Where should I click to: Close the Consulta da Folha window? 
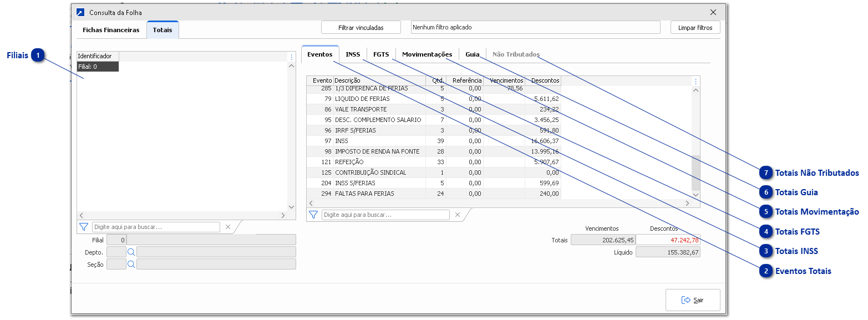pyautogui.click(x=713, y=12)
